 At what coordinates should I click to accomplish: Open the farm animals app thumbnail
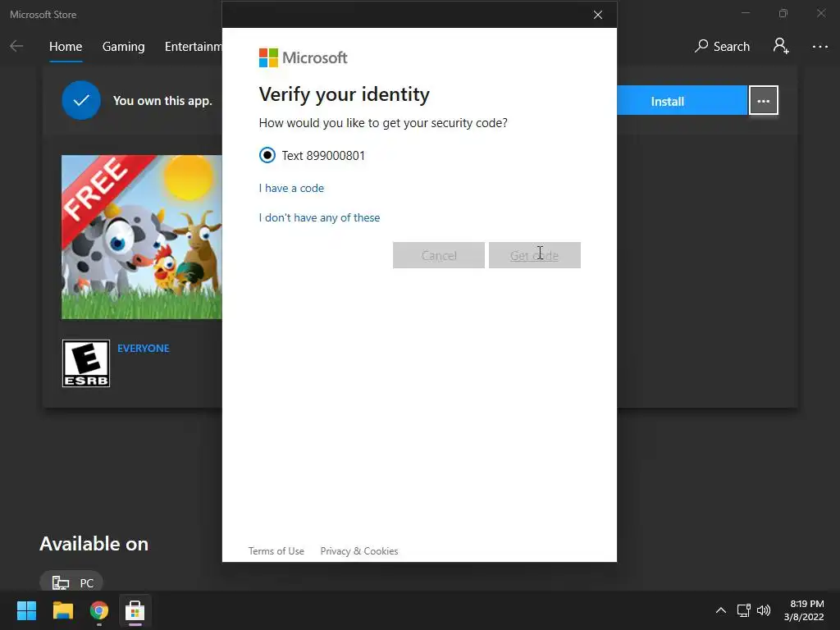[141, 237]
